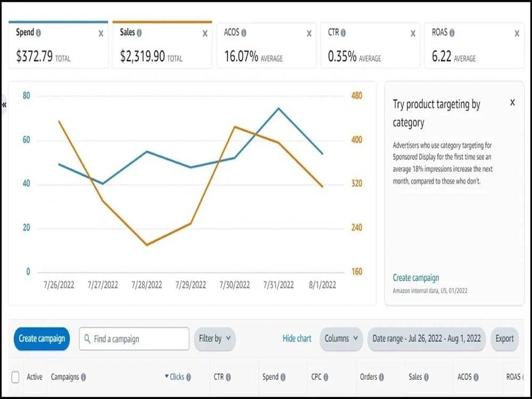
Task: Remove the Spend metric card
Action: click(101, 34)
